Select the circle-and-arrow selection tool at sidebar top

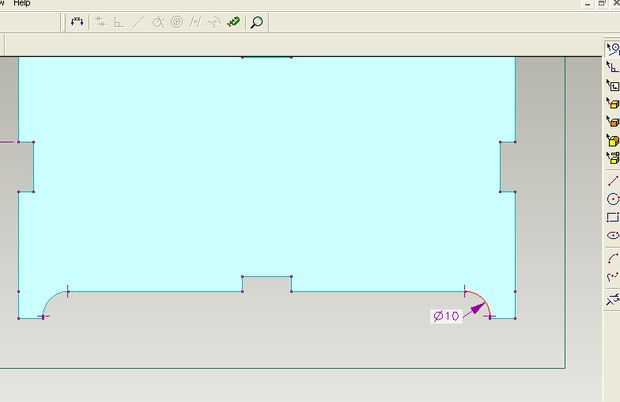click(x=613, y=49)
